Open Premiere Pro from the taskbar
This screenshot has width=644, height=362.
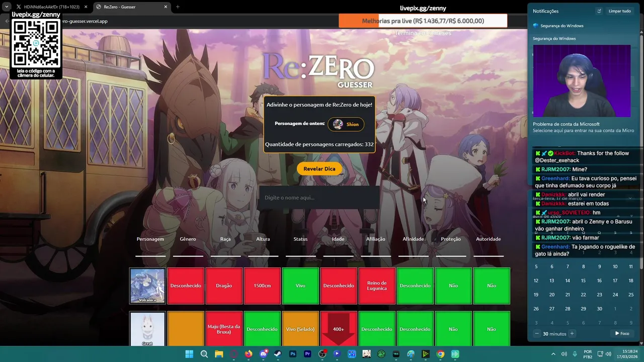pos(307,354)
